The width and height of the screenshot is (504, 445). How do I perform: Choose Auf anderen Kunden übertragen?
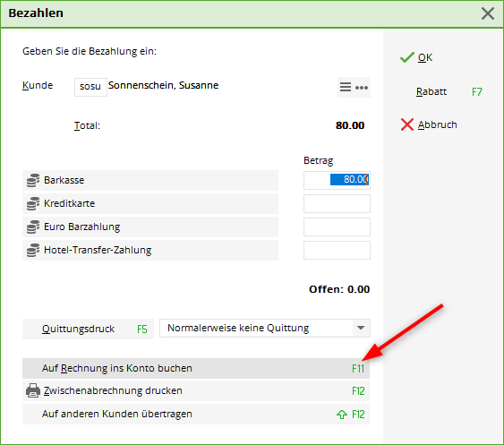tap(196, 415)
